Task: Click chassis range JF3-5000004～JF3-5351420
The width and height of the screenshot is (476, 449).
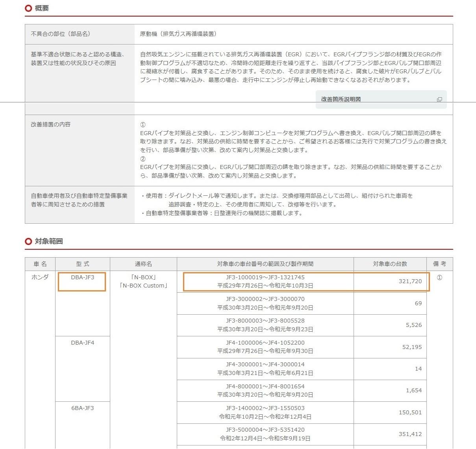Action: point(265,430)
